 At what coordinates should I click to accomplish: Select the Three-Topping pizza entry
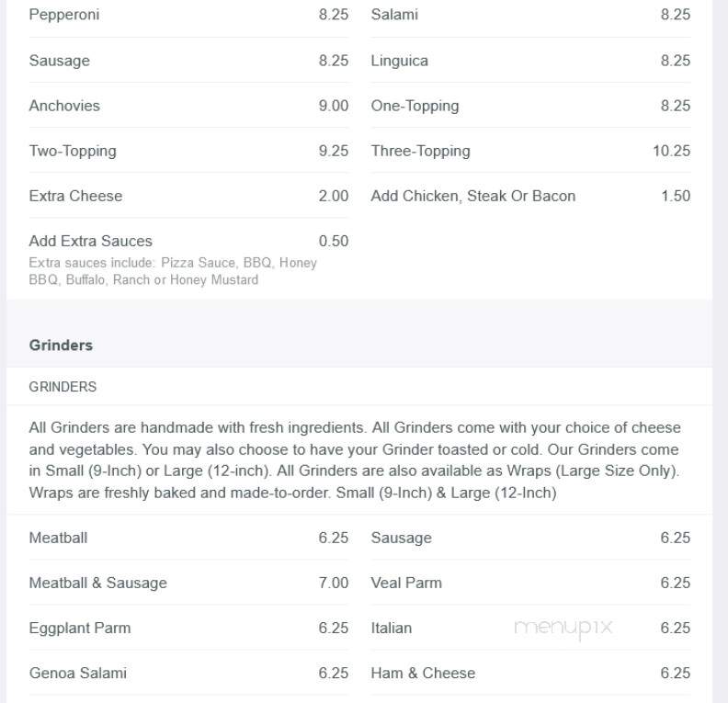530,151
